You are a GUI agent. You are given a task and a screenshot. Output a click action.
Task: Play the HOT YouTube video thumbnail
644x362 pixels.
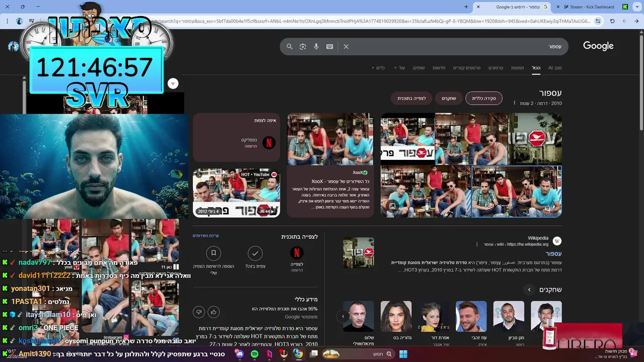[x=236, y=193]
